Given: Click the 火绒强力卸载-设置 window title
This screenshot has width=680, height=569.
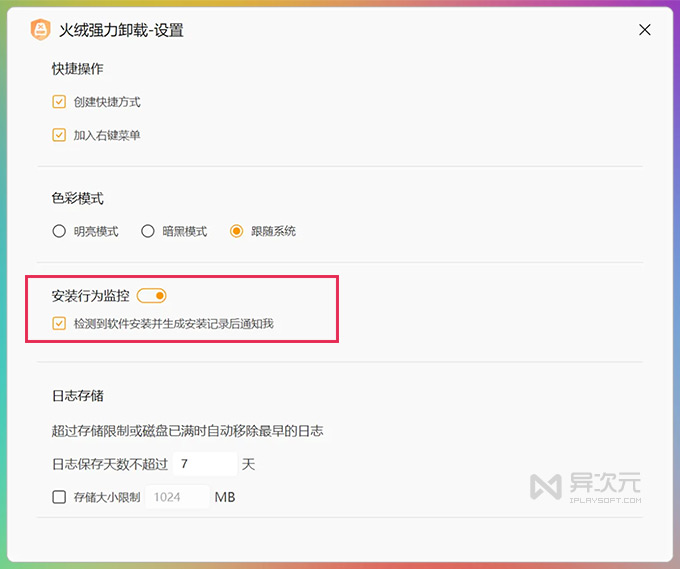Looking at the screenshot, I should (x=121, y=30).
